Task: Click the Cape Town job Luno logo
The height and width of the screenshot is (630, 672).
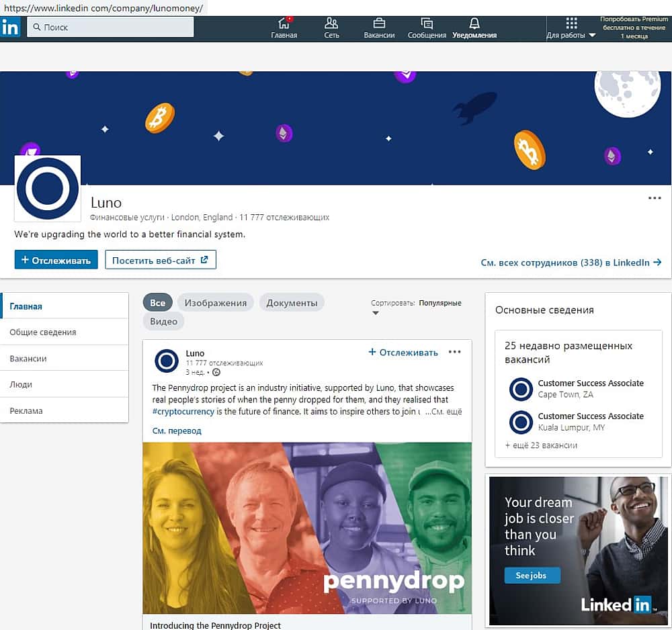Action: coord(521,389)
